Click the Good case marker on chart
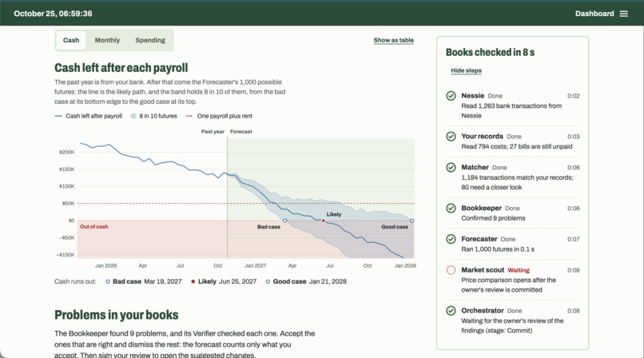The width and height of the screenshot is (644, 358). pyautogui.click(x=412, y=221)
